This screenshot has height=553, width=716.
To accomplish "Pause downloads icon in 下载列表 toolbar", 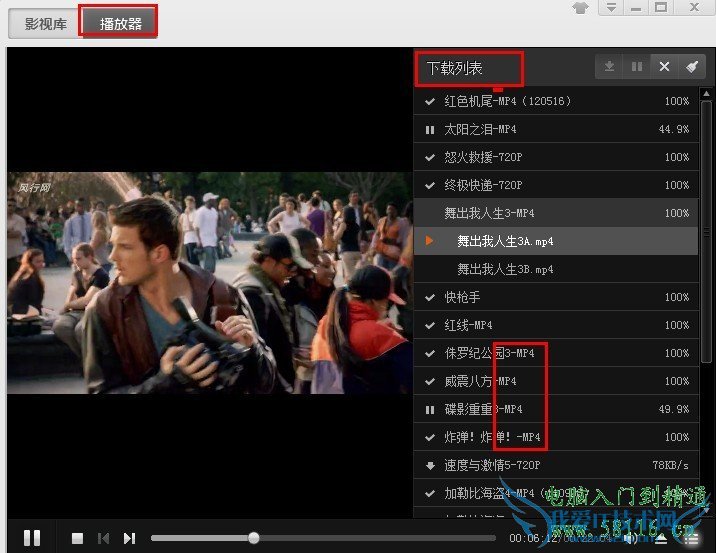I will (637, 67).
